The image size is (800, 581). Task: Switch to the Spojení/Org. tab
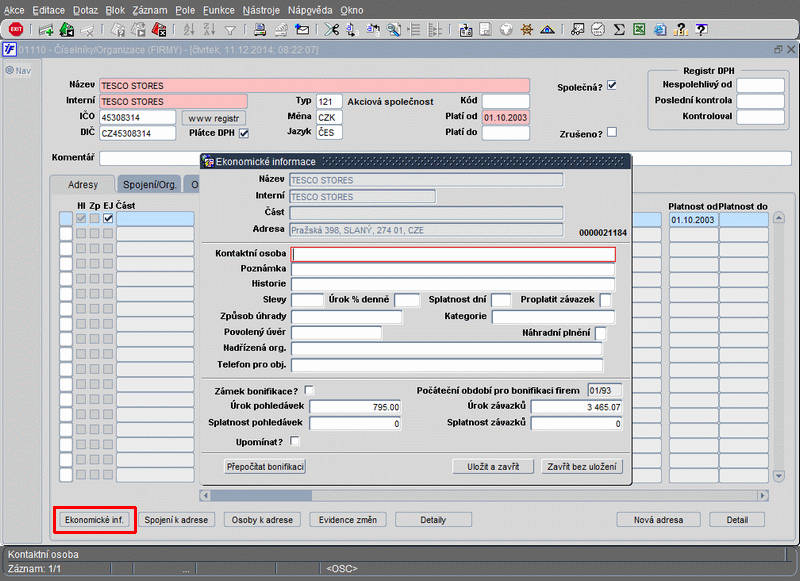(149, 185)
